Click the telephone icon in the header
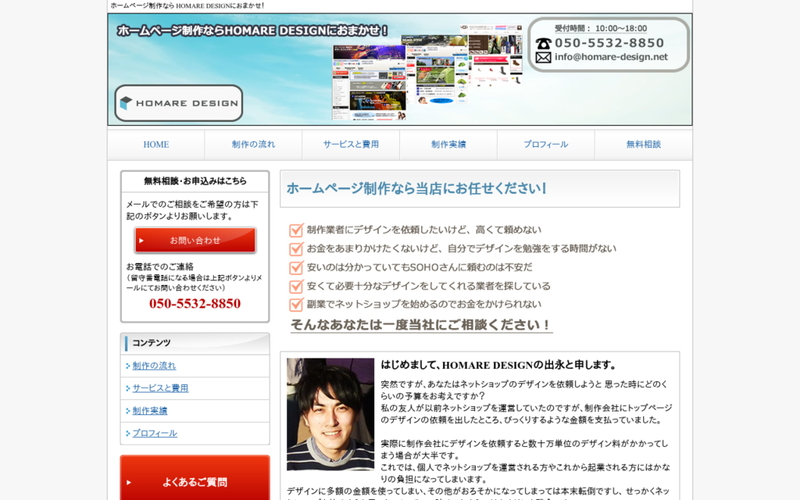 coord(543,43)
